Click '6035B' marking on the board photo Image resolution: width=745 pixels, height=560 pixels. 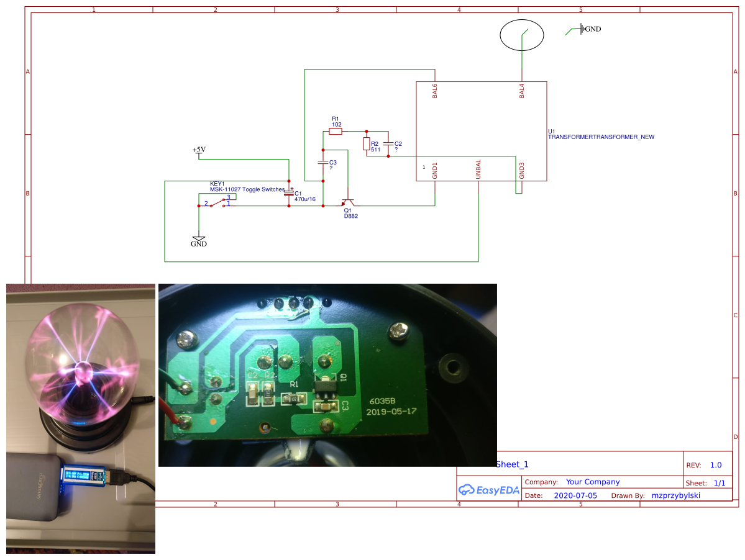point(383,401)
